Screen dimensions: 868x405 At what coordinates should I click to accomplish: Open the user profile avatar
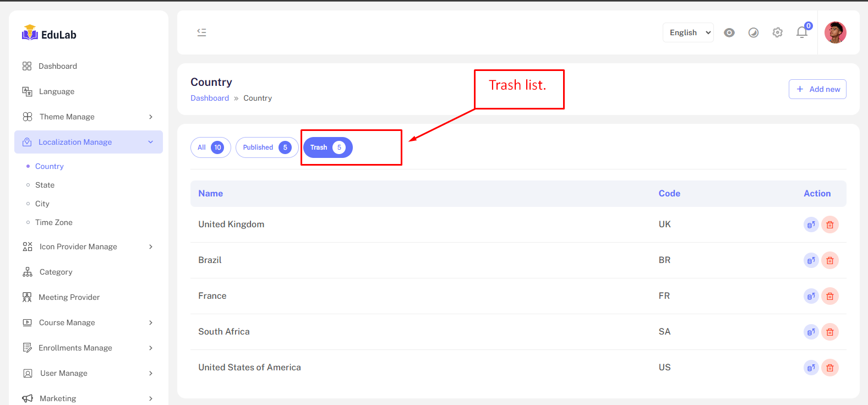[835, 32]
